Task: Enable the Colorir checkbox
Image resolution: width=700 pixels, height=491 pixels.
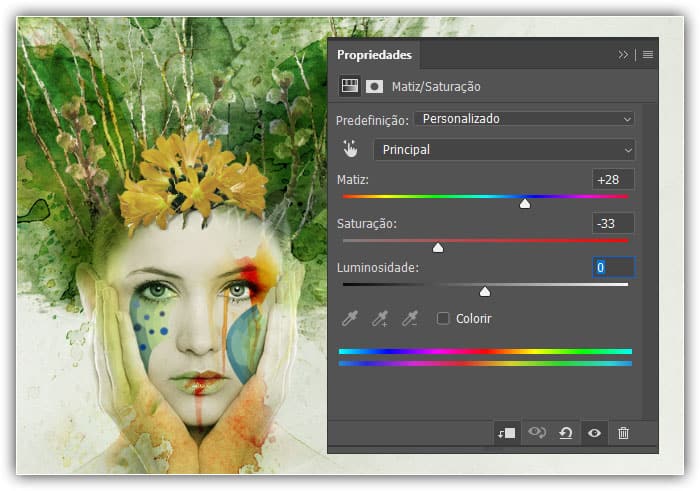Action: click(x=443, y=318)
